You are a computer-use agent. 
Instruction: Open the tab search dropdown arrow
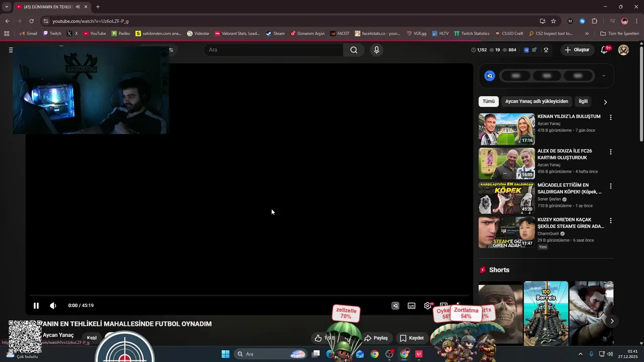(x=7, y=7)
